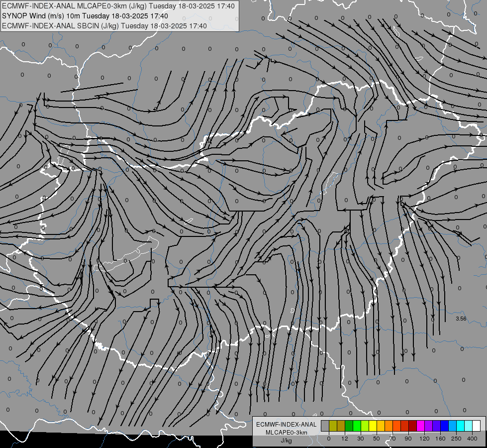The image size is (487, 448).
Task: Select the white legend swatch at 400
Action: tap(476, 426)
